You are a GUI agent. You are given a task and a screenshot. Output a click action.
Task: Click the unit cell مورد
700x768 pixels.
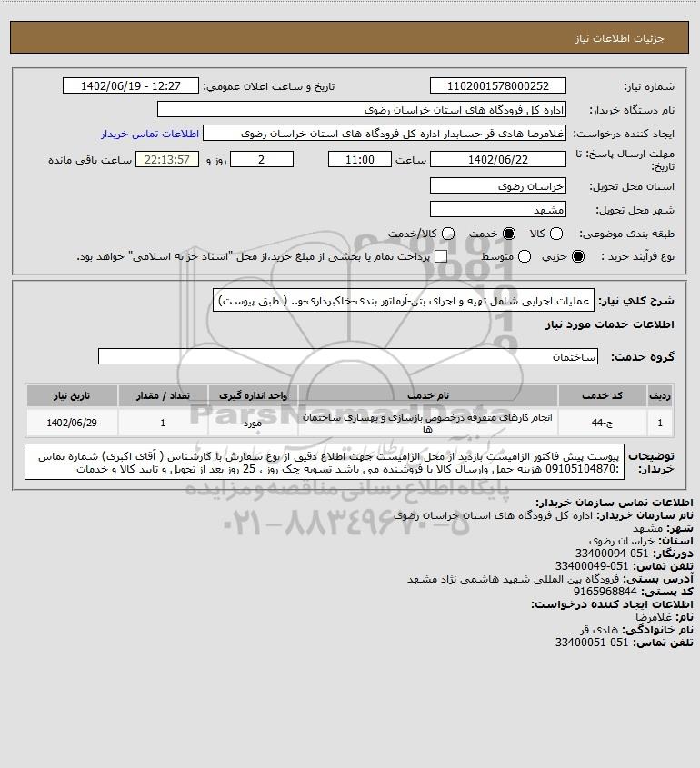253,423
